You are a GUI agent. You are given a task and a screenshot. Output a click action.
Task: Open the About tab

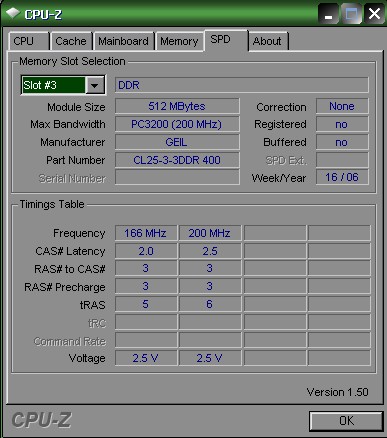pos(268,41)
